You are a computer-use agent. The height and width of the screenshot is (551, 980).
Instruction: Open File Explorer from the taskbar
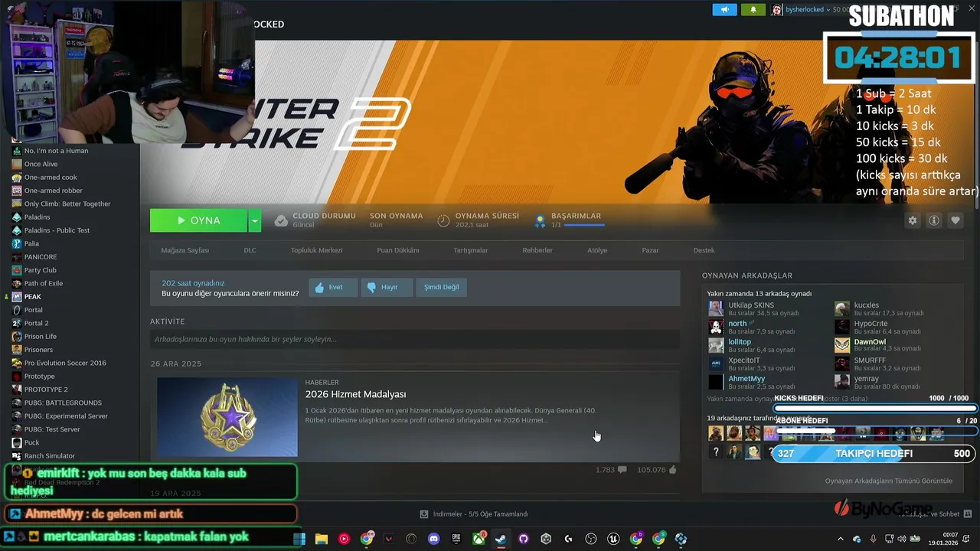coord(322,539)
